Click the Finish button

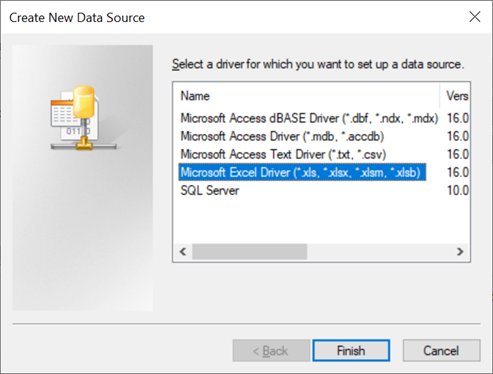point(351,351)
